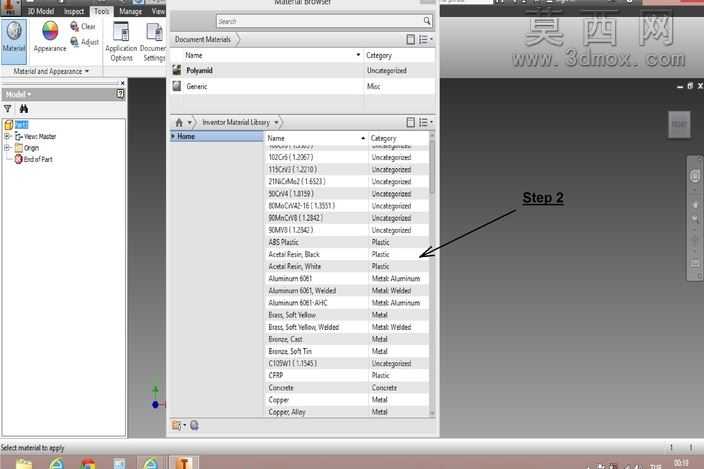This screenshot has height=469, width=704.
Task: Click the material editor icon at bottom
Action: click(194, 425)
